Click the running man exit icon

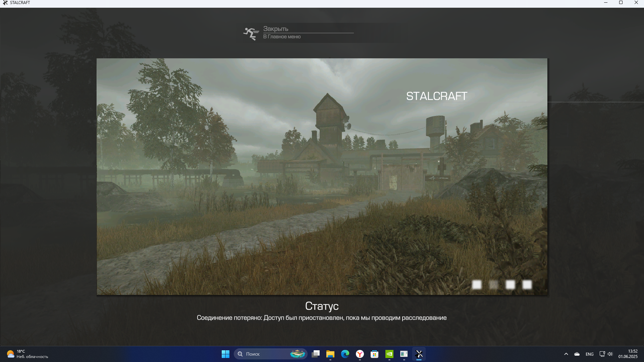pyautogui.click(x=251, y=34)
